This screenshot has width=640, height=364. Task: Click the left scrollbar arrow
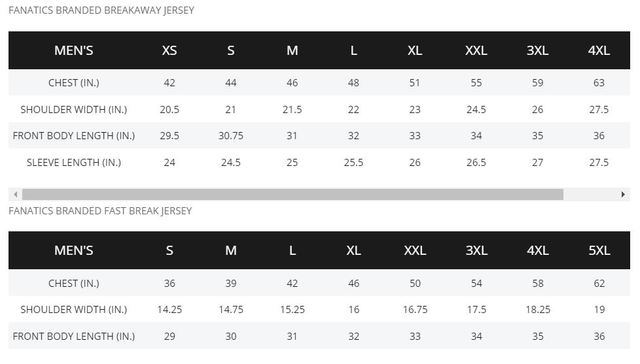click(16, 195)
